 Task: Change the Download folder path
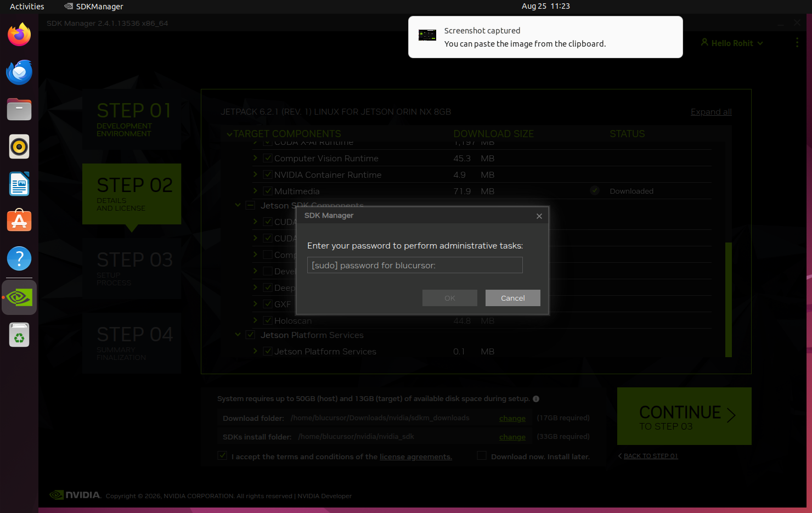[512, 418]
